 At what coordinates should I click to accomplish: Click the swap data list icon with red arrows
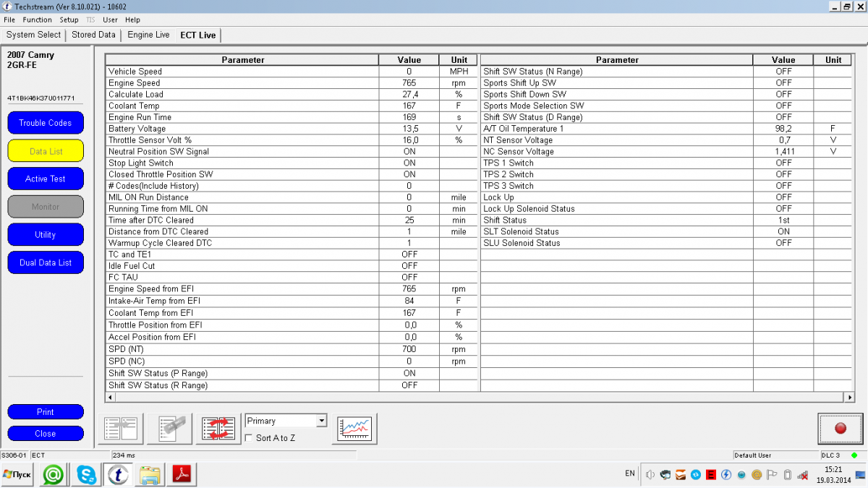(218, 429)
